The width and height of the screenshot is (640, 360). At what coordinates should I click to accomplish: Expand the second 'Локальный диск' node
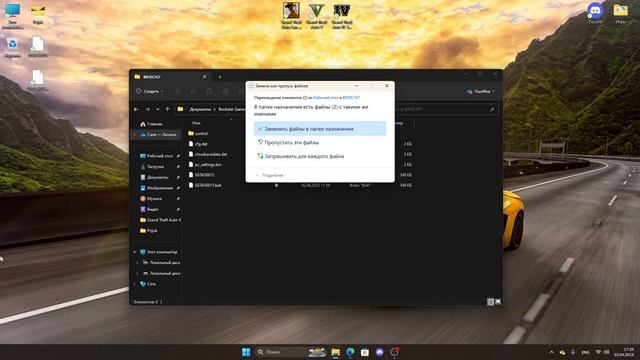[x=138, y=273]
